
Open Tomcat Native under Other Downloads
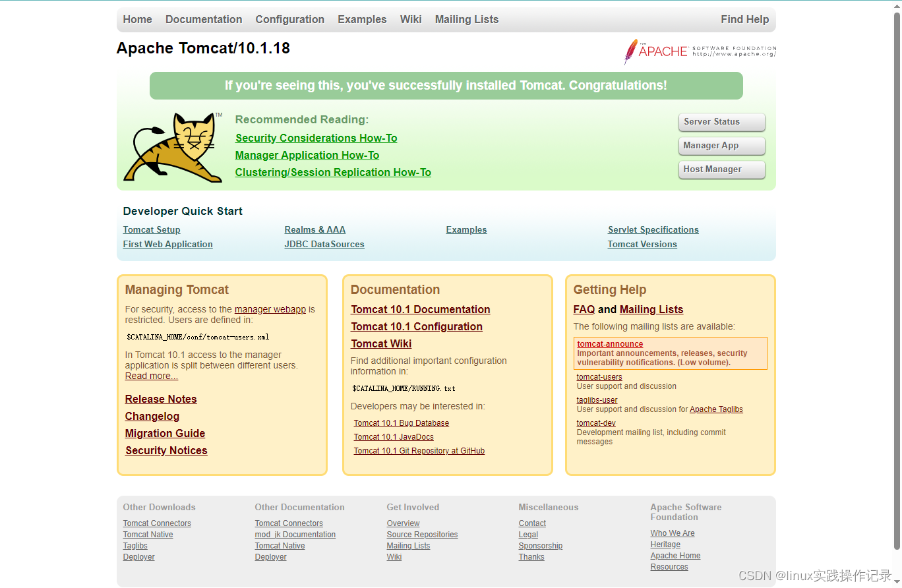tap(148, 535)
